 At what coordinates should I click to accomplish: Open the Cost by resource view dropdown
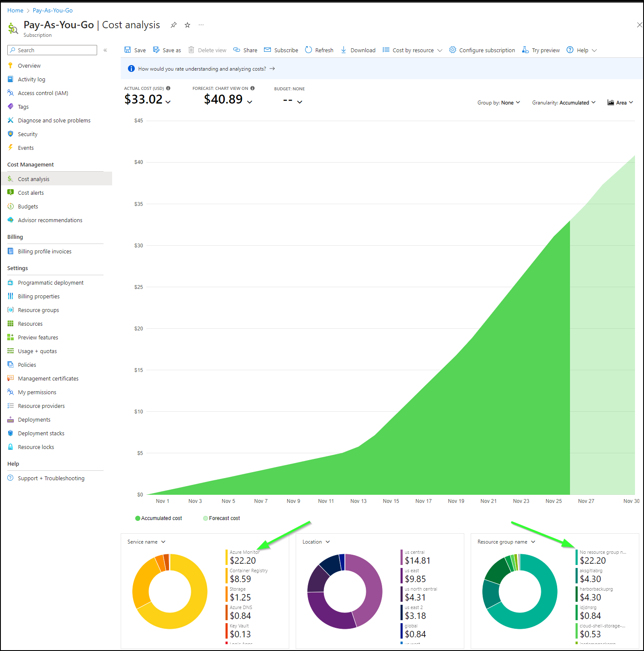pos(413,50)
